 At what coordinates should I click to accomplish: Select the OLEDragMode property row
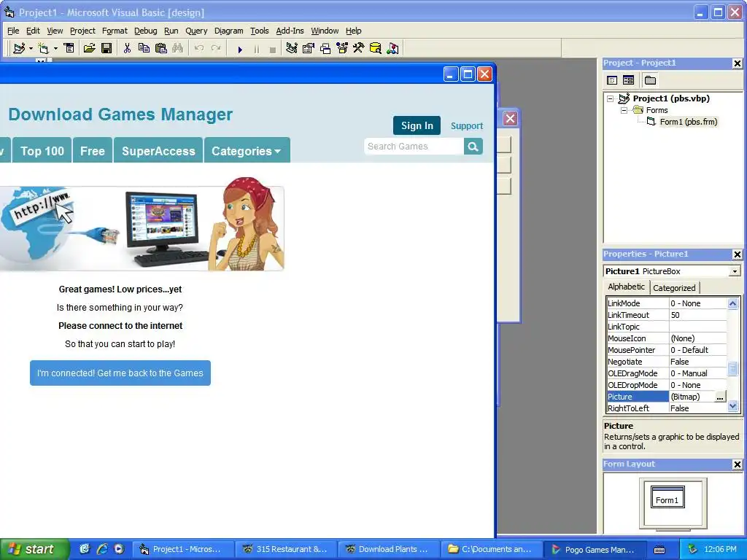667,373
